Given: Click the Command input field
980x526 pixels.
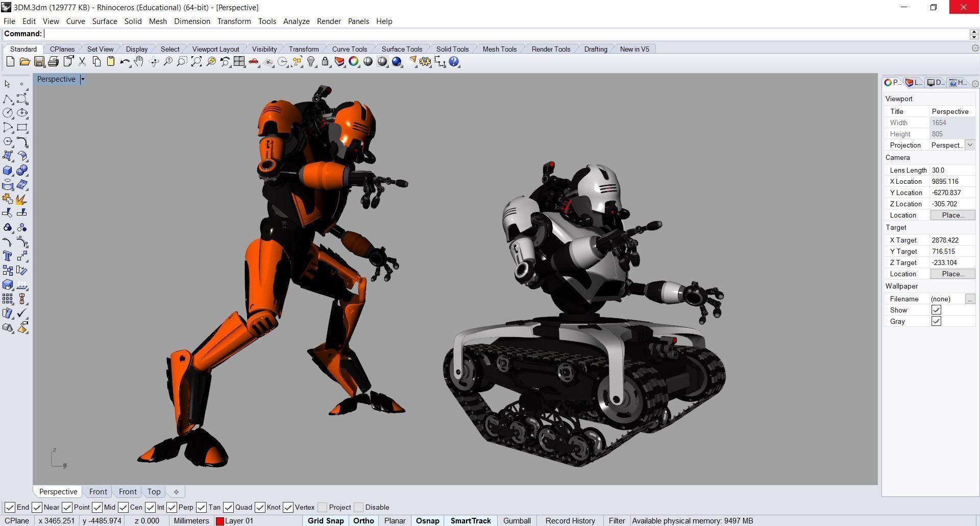Looking at the screenshot, I should point(506,34).
